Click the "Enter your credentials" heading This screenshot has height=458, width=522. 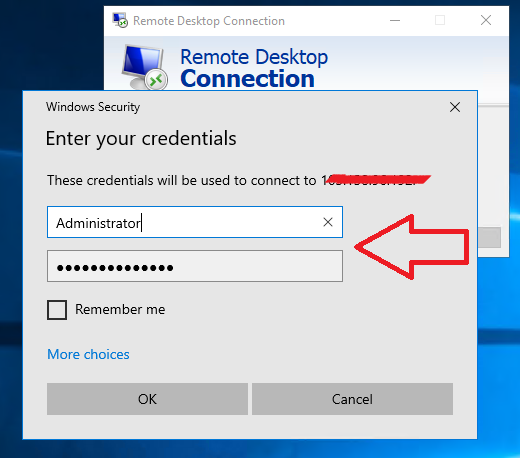141,138
